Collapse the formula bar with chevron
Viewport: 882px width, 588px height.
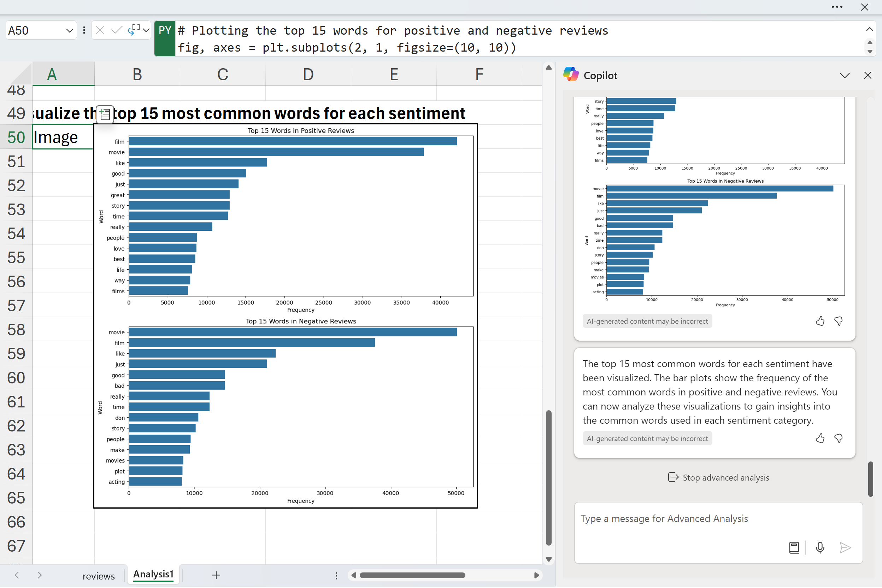click(x=869, y=29)
